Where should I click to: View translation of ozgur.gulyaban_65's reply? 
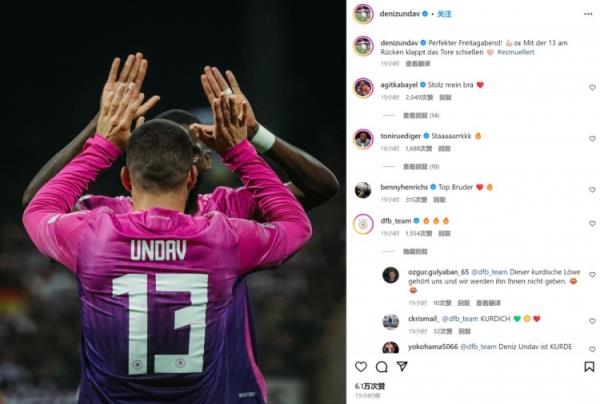[488, 303]
